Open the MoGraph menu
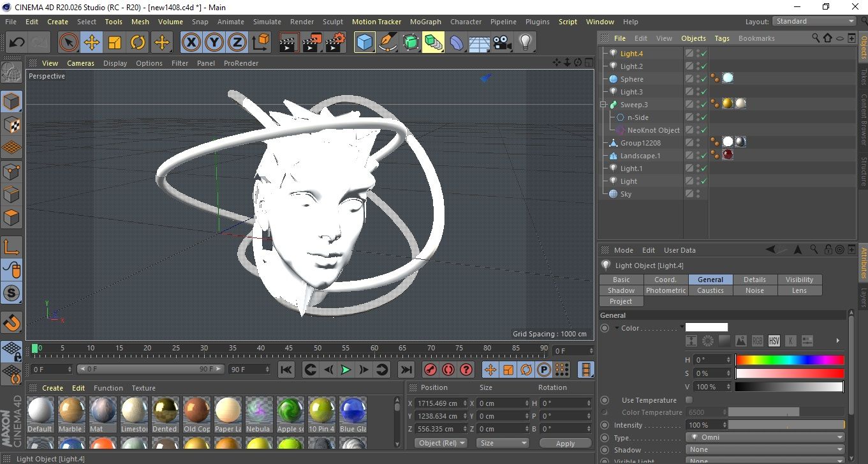868x464 pixels. (x=425, y=22)
